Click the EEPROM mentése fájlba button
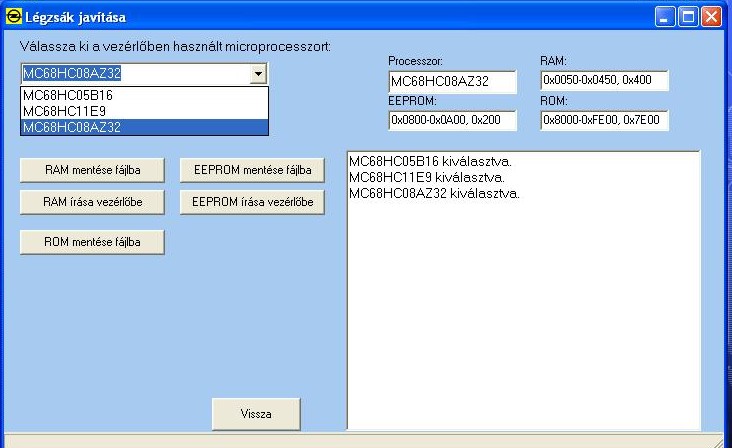 pyautogui.click(x=252, y=170)
